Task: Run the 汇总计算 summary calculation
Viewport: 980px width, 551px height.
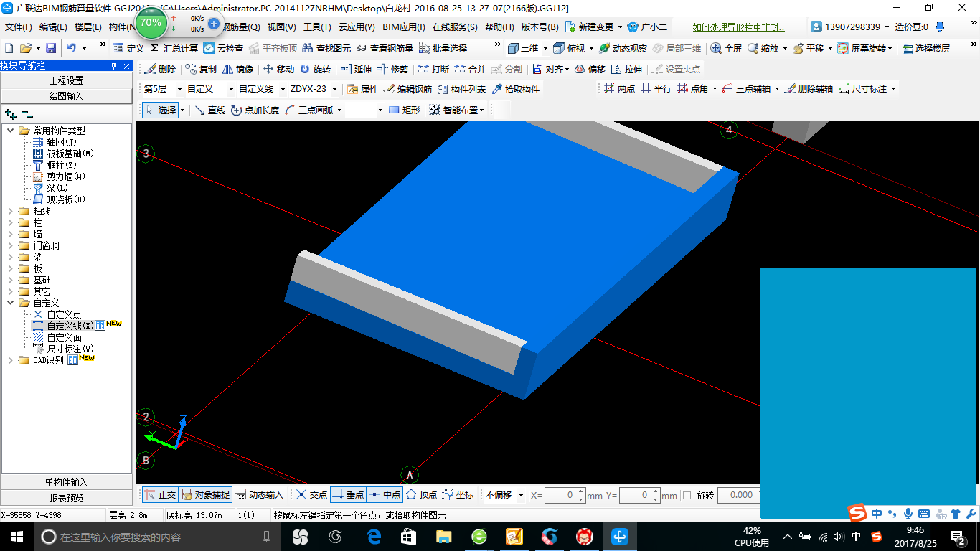Action: click(x=174, y=48)
